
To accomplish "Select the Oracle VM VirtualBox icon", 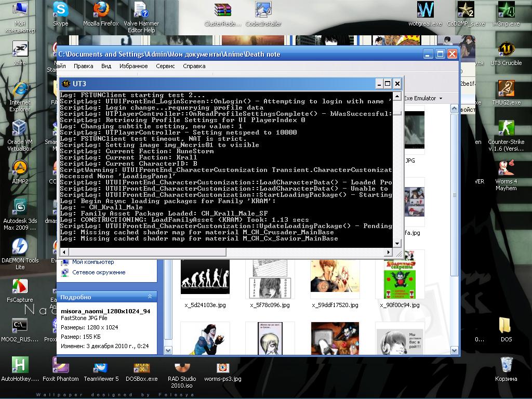I will [x=20, y=128].
